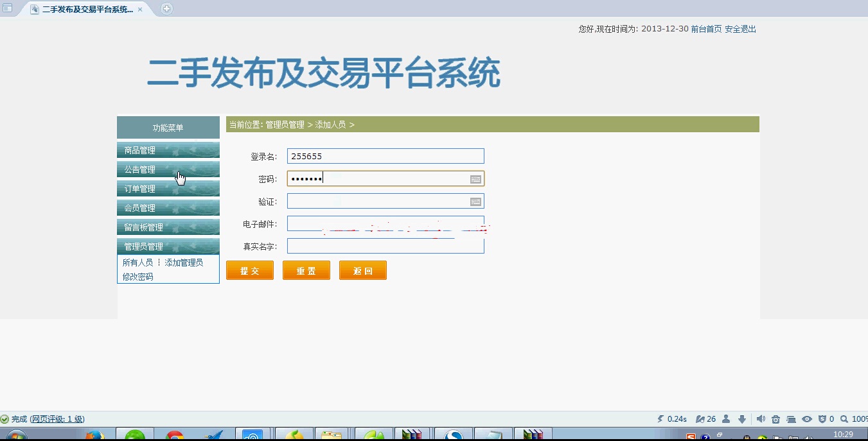
Task: Open downloads arrow icon in status bar
Action: [742, 419]
